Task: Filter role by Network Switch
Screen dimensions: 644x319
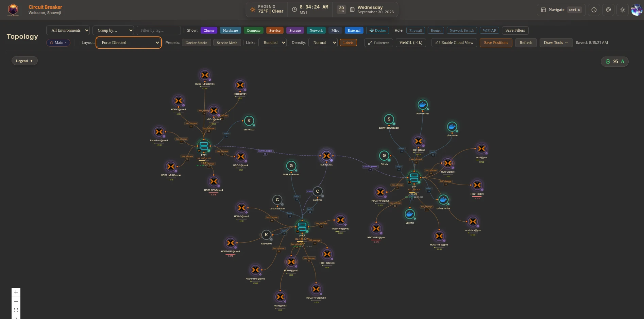Action: coord(462,30)
